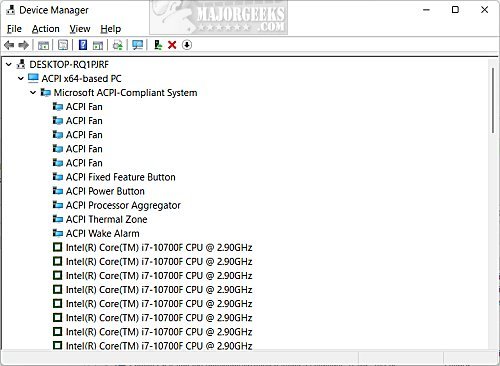Image resolution: width=500 pixels, height=366 pixels.
Task: Open the View menu
Action: (x=80, y=29)
